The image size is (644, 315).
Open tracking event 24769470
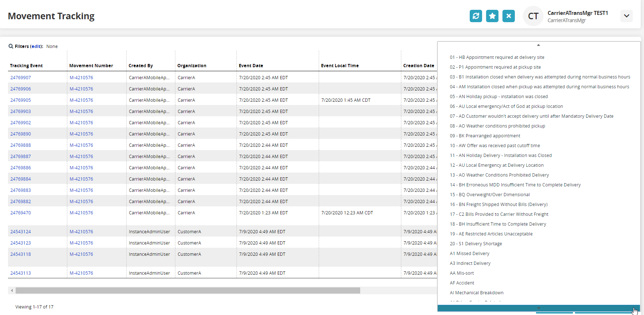pyautogui.click(x=20, y=213)
